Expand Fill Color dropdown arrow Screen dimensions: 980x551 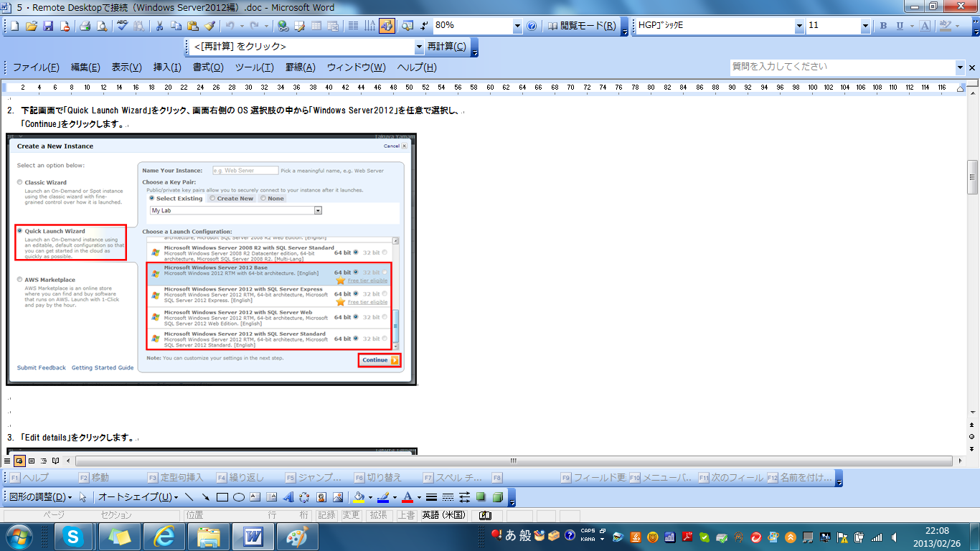click(370, 496)
